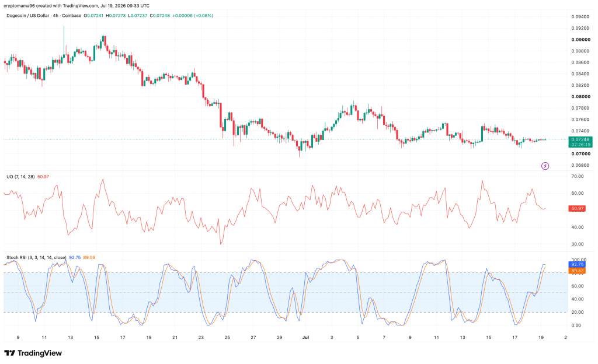Screen dimensions: 598x364
Task: Click the 0.08800 price axis label
Action: click(x=580, y=51)
